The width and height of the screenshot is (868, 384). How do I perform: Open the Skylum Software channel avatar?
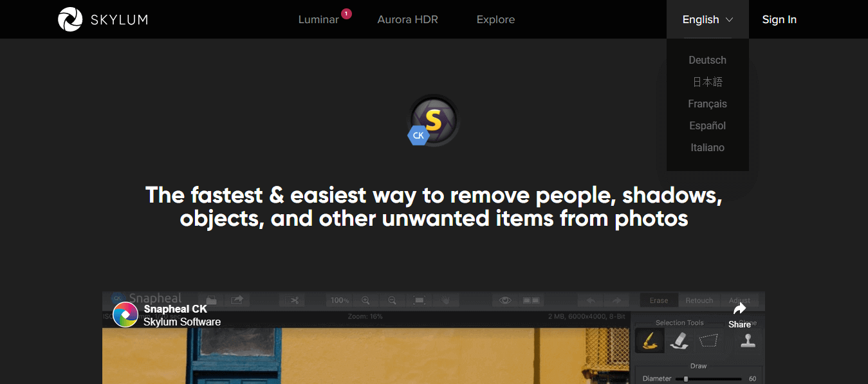click(125, 315)
